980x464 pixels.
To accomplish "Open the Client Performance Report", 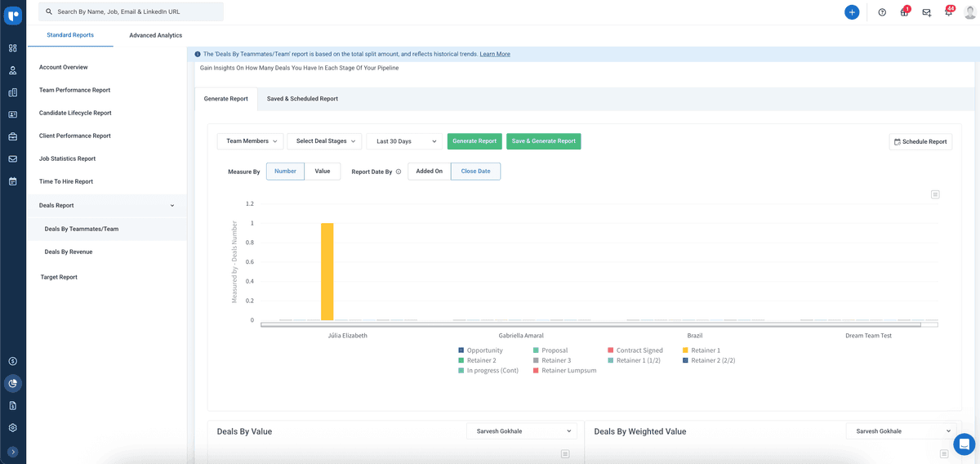I will pyautogui.click(x=74, y=136).
